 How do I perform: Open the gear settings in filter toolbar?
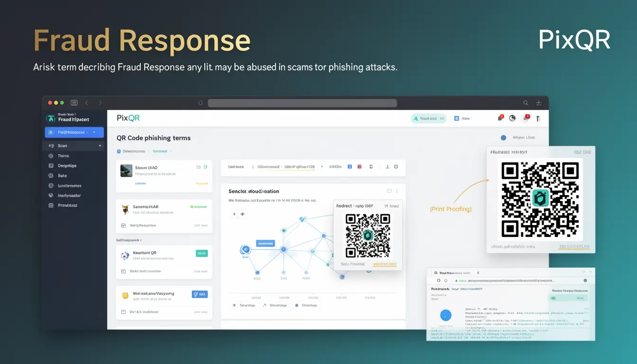click(x=396, y=167)
